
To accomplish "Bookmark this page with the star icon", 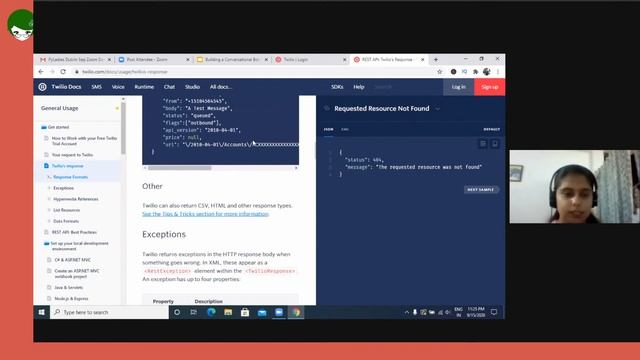I will click(440, 71).
